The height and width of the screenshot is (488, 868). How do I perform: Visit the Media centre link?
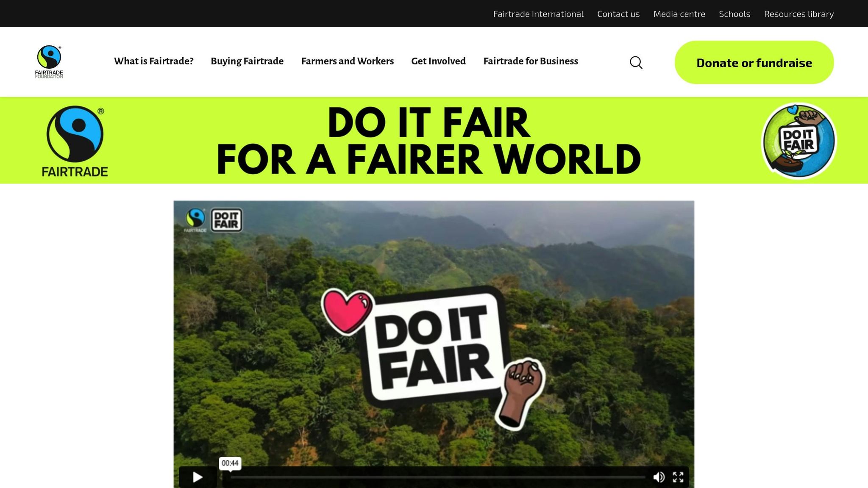[679, 14]
